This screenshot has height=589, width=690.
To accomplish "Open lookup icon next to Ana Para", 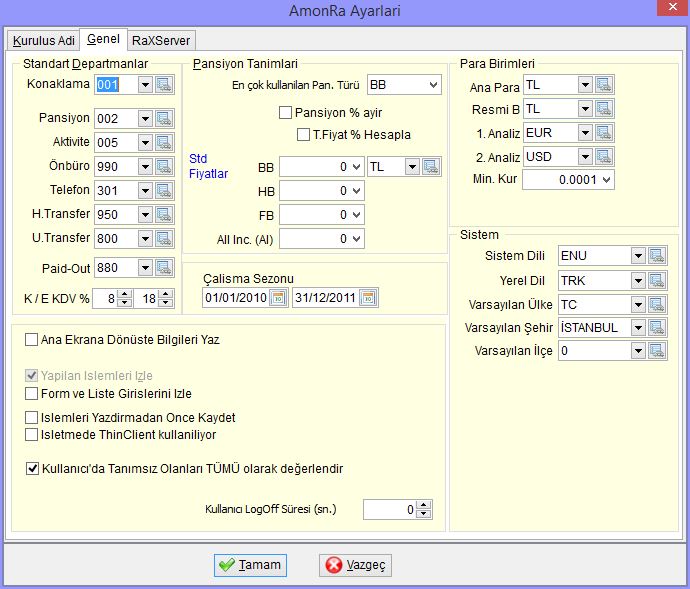I will 604,85.
